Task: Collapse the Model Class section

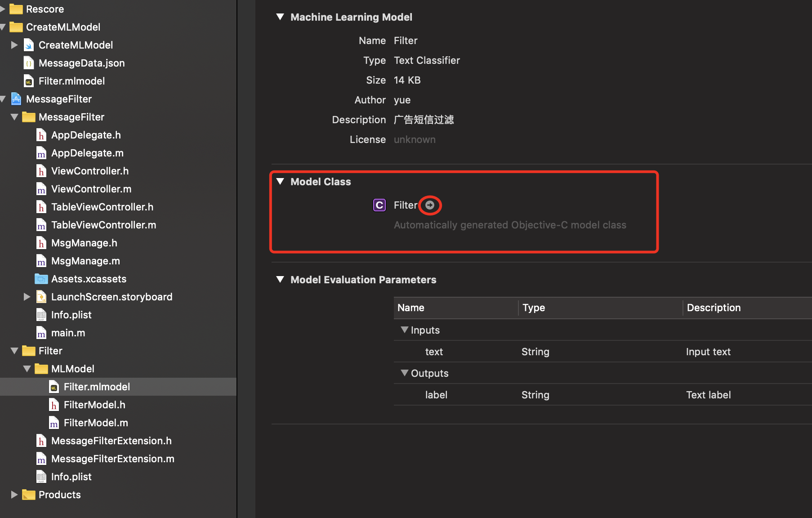Action: point(280,182)
